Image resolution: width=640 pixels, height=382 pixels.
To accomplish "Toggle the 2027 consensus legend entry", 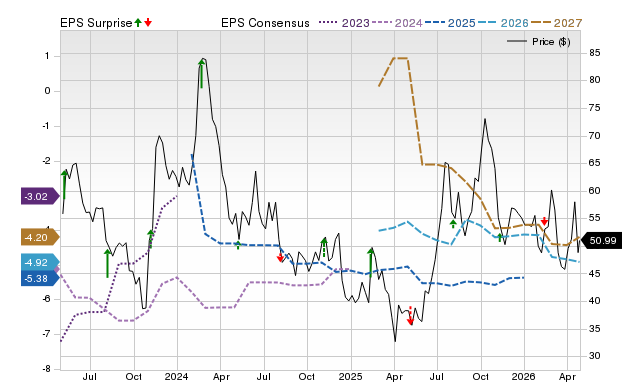I will point(556,23).
